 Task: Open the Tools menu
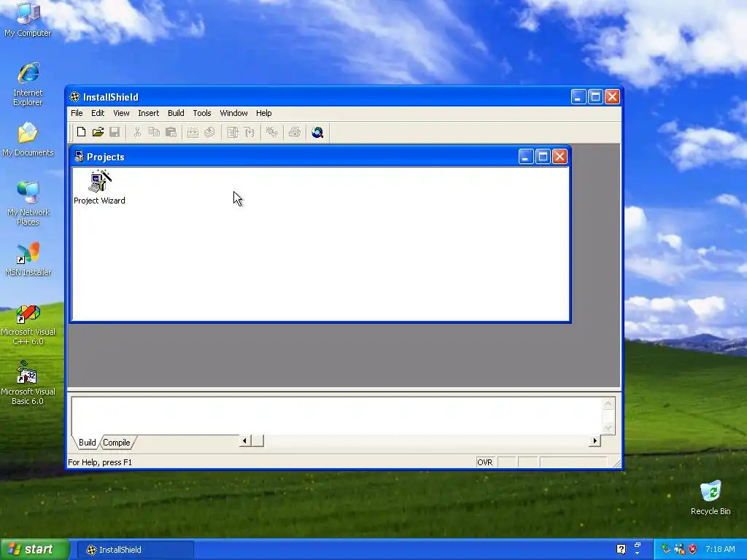coord(202,113)
